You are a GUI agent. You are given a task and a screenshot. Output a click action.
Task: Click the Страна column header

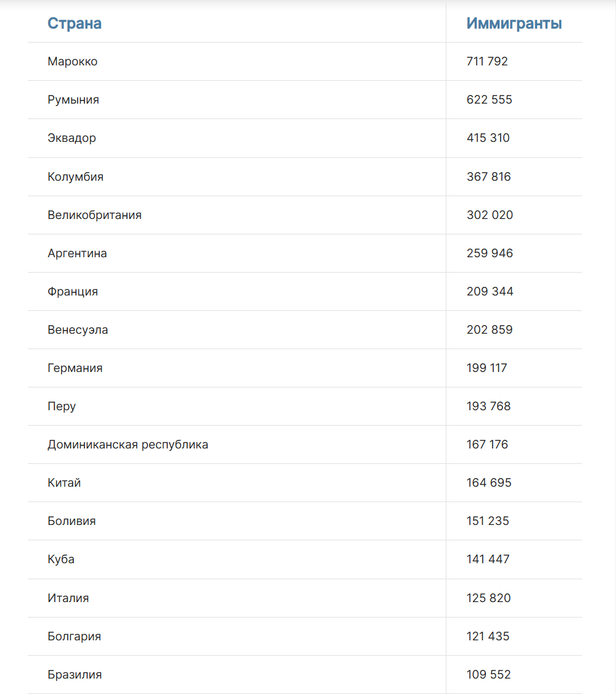[x=75, y=23]
